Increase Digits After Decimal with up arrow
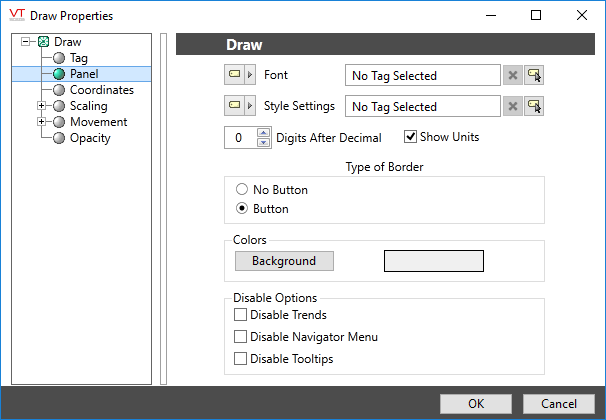Viewport: 606px width, 420px height. (264, 133)
